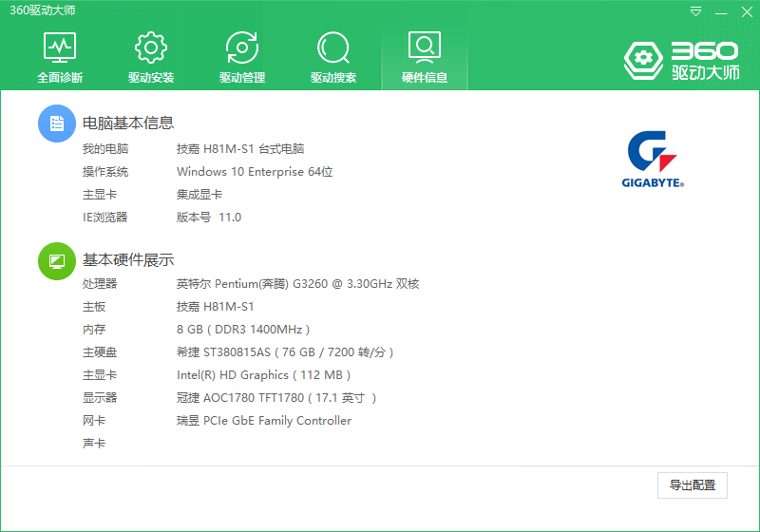
Task: Click the Pentium G3260 processor value
Action: (x=297, y=283)
